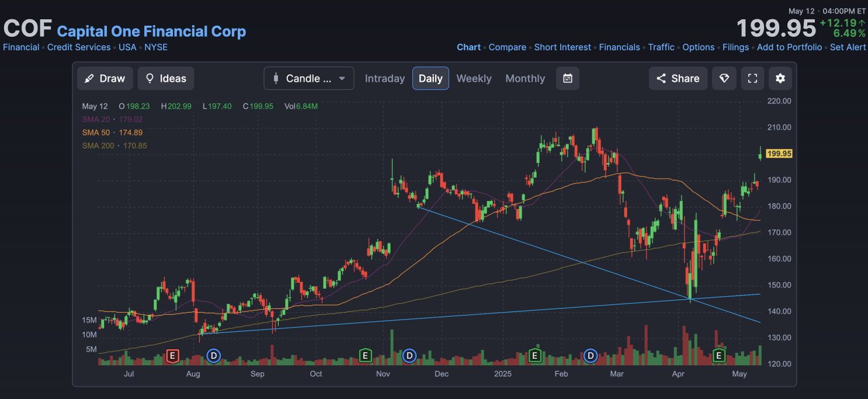Switch to Monthly timeframe
Screen dimensions: 868x399
pyautogui.click(x=525, y=78)
